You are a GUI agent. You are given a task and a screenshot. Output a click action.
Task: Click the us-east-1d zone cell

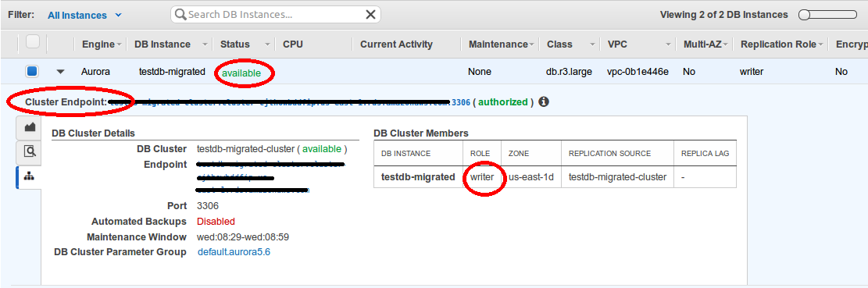[x=531, y=177]
